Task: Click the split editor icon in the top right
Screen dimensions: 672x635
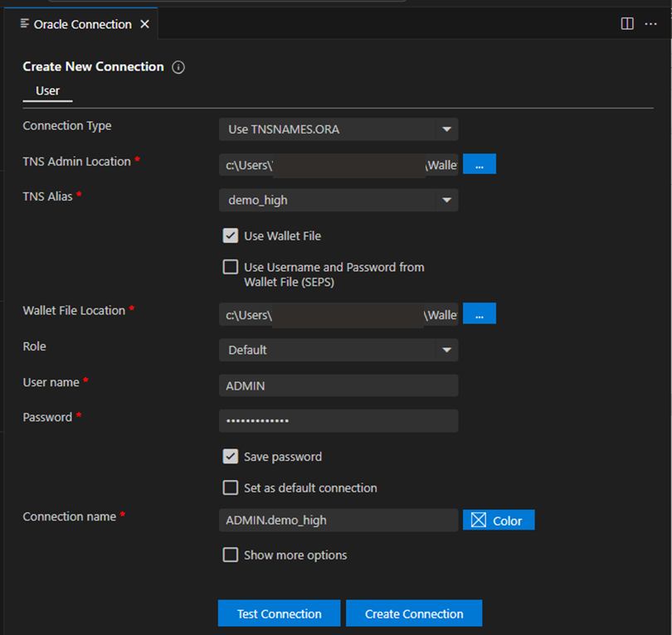Action: point(626,23)
